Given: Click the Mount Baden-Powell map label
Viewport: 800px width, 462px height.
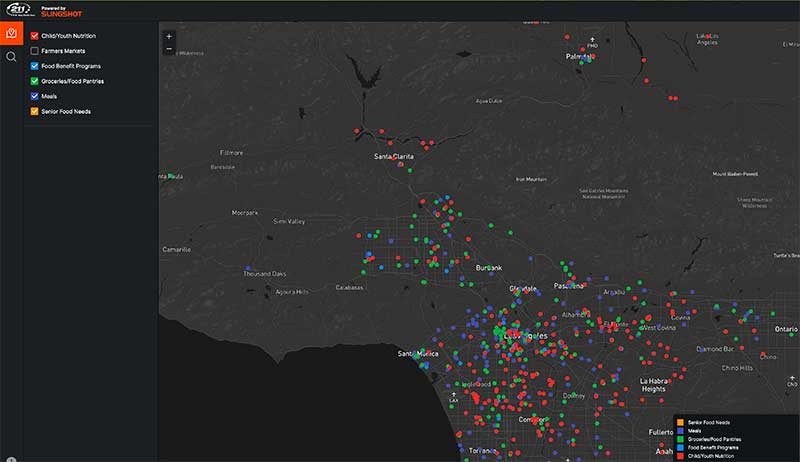Looking at the screenshot, I should [735, 174].
